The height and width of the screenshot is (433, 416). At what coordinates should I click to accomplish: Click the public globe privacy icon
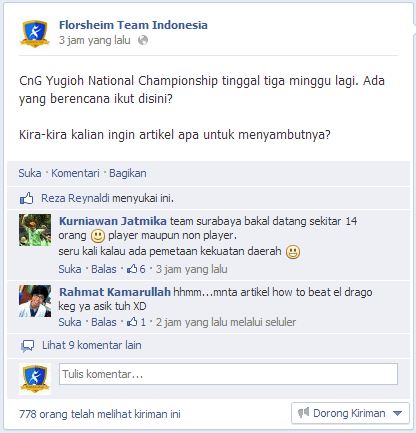143,40
